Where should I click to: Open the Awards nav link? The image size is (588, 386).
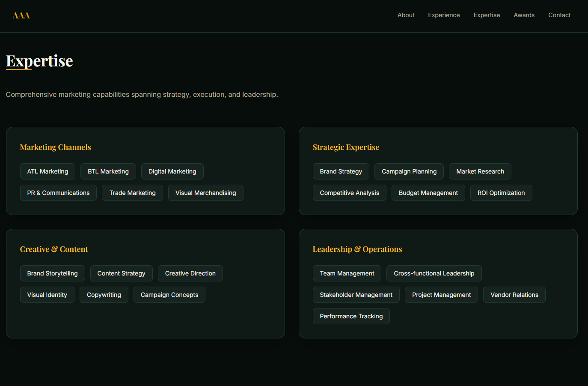[x=524, y=15]
